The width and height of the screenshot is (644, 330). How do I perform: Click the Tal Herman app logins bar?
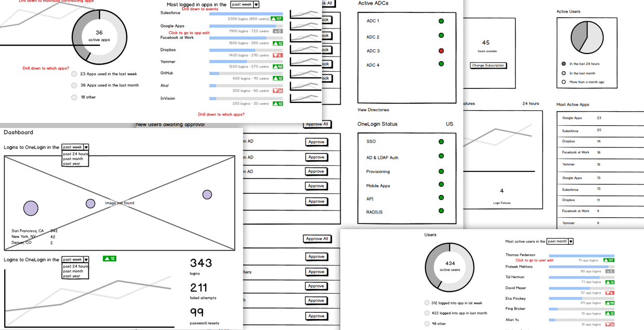pyautogui.click(x=581, y=278)
